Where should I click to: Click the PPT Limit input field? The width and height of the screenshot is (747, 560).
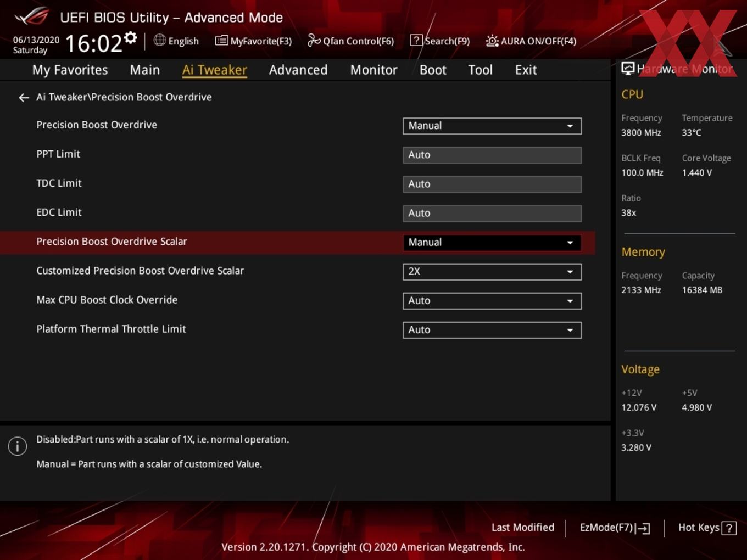pyautogui.click(x=492, y=155)
